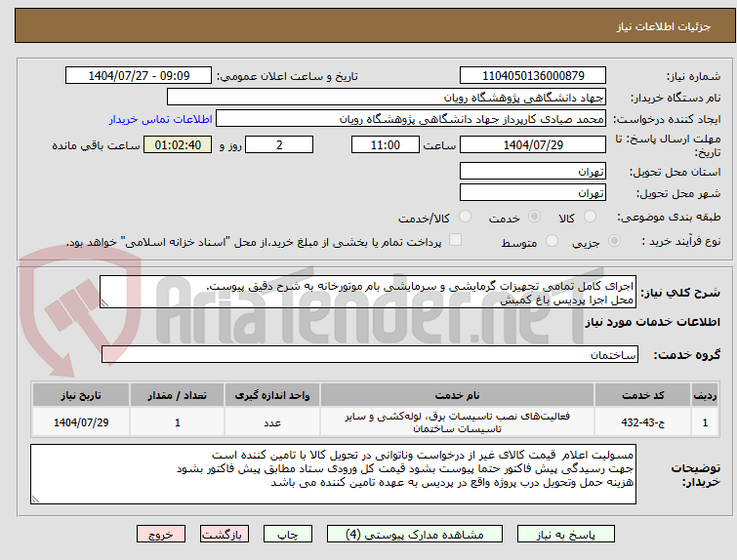737x560 pixels.
Task: Click the نام دستگاه خریدار field
Action: 387,98
